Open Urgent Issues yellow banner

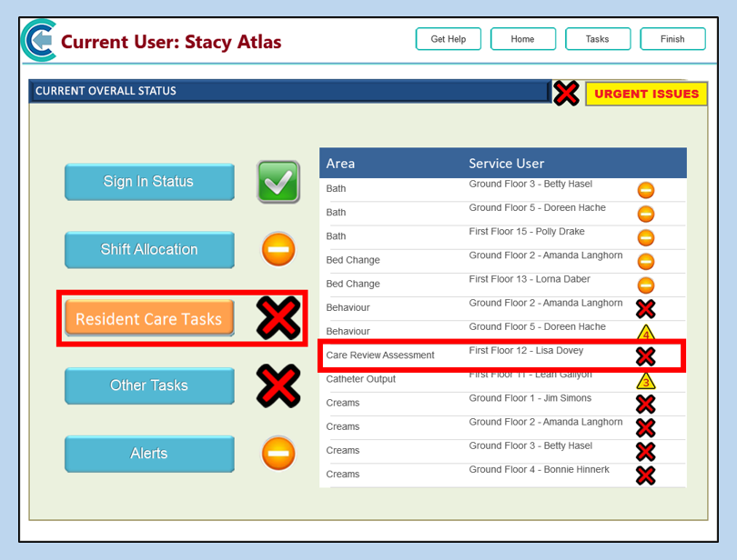pos(646,94)
